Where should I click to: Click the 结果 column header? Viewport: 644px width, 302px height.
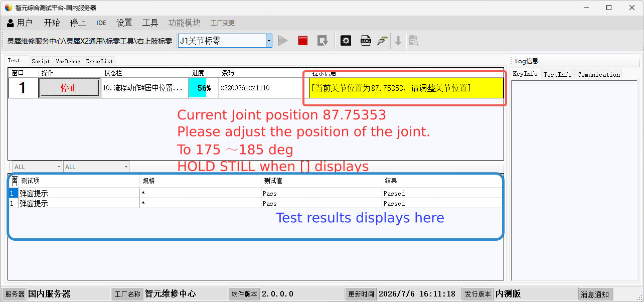(x=442, y=181)
